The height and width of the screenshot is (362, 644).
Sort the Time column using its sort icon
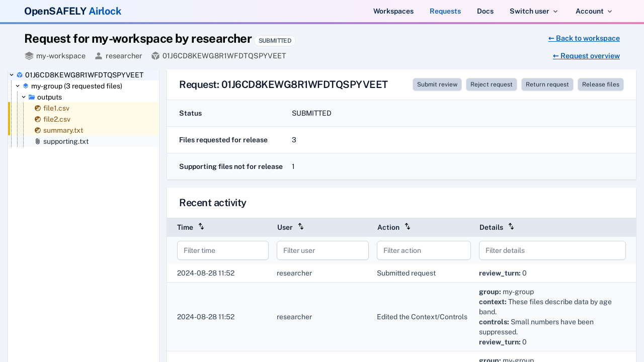pos(201,226)
